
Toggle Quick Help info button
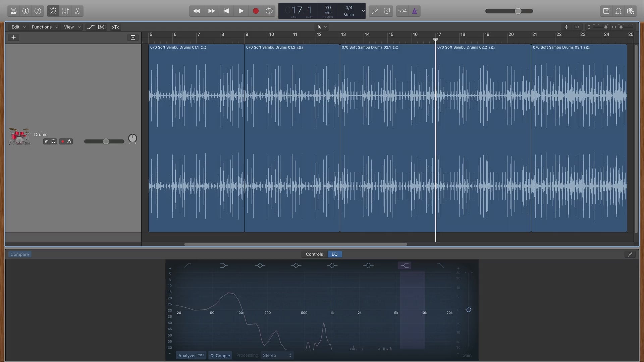coord(25,11)
